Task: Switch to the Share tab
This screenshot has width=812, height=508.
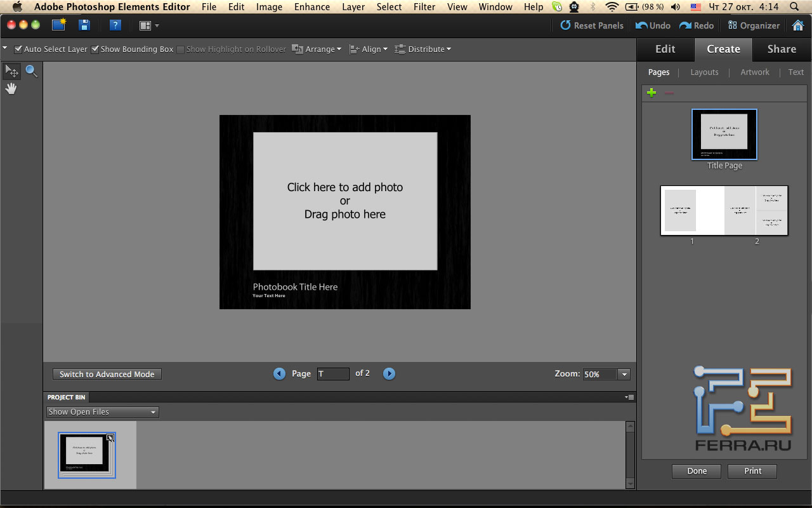Action: [782, 49]
